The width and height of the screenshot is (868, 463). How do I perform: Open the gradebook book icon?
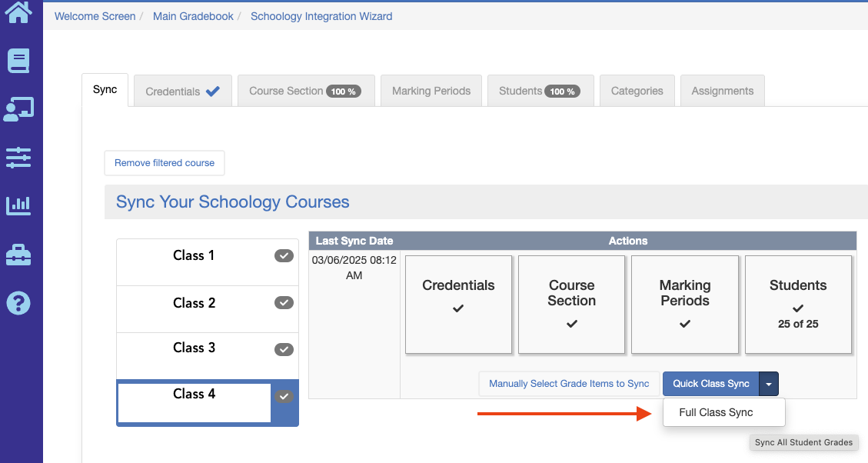18,61
